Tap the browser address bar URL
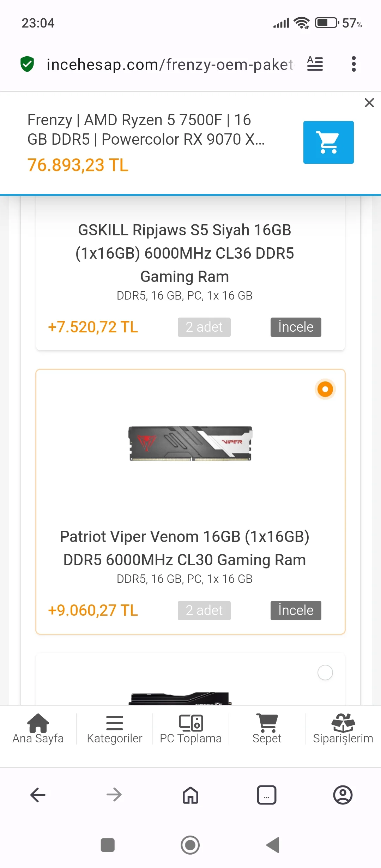This screenshot has height=868, width=381. pos(169,65)
